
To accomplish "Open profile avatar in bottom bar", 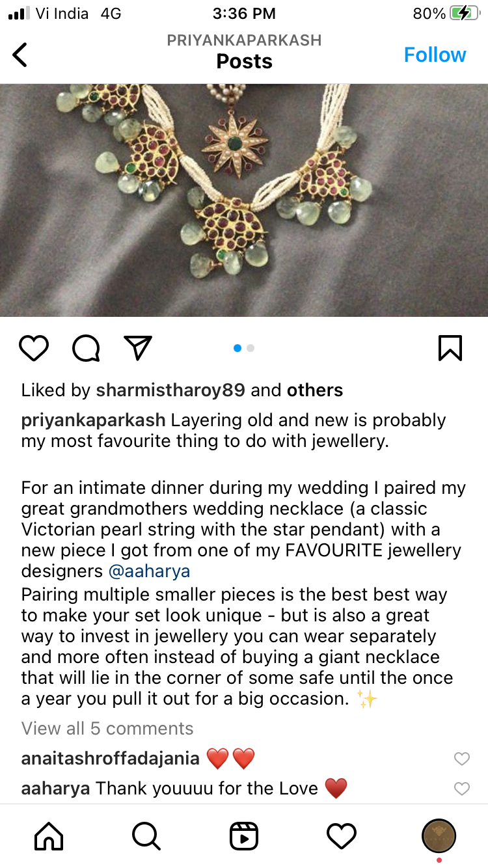I will 439,836.
